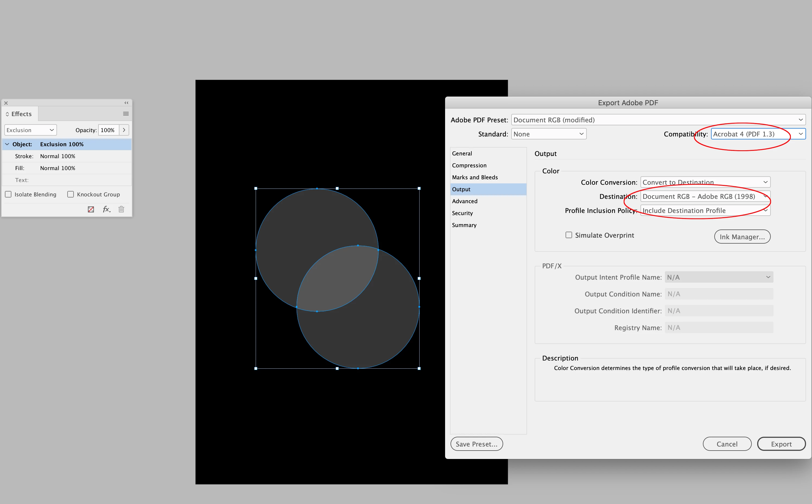Click the Opacity 100% input field
The height and width of the screenshot is (504, 812).
coord(108,130)
